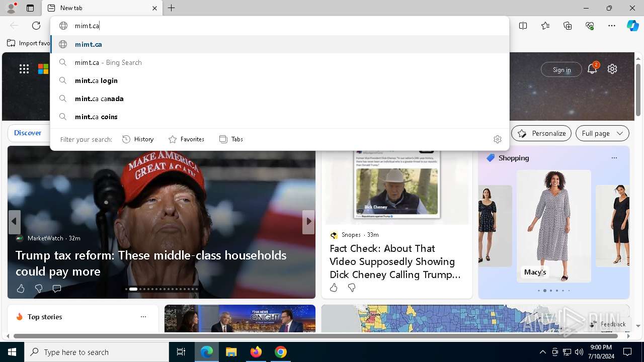The width and height of the screenshot is (644, 362).
Task: Open Shopping card more options
Action: (614, 158)
